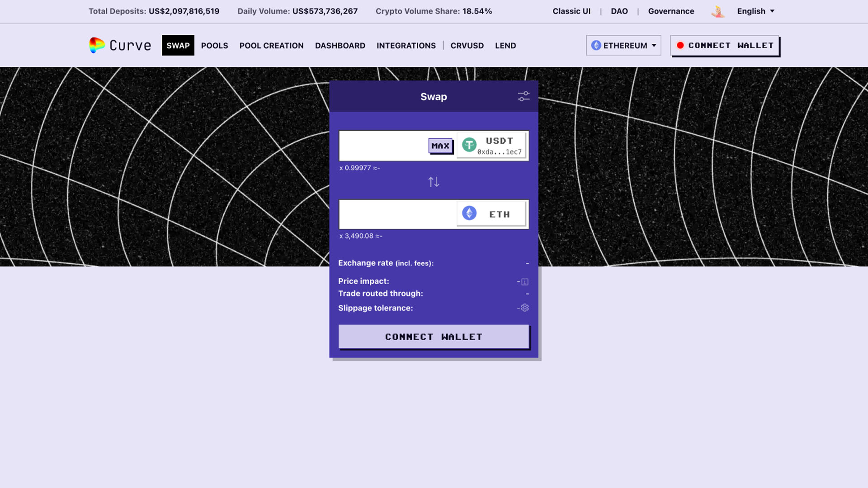The width and height of the screenshot is (868, 488).
Task: Open the DASHBOARD tab
Action: pos(340,46)
